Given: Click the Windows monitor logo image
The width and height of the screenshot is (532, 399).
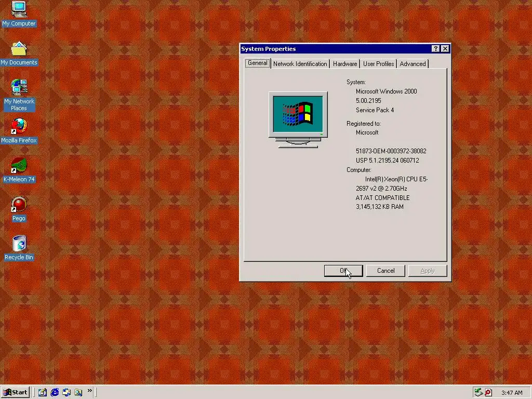Looking at the screenshot, I should tap(298, 119).
